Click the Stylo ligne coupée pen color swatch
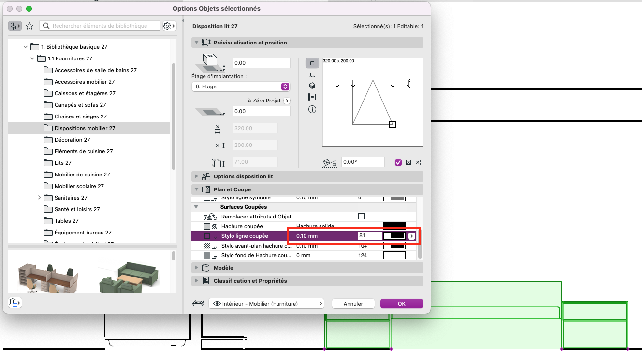The image size is (642, 364). pos(394,236)
